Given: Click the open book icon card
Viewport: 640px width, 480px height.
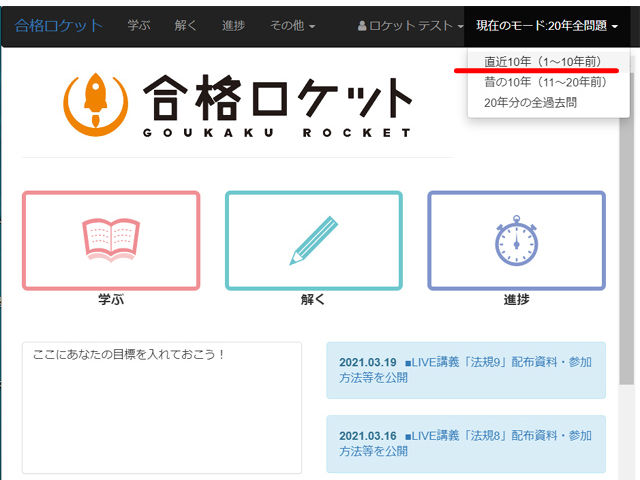Looking at the screenshot, I should click(x=111, y=240).
